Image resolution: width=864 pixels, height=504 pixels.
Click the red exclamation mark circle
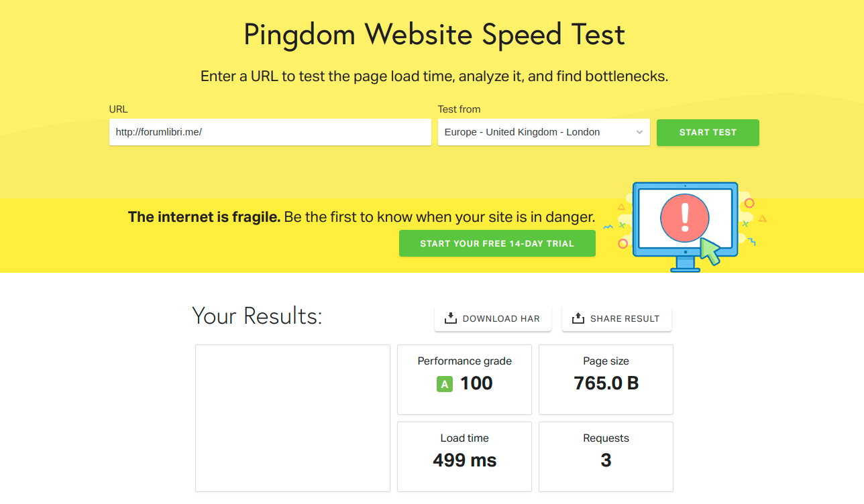point(685,218)
